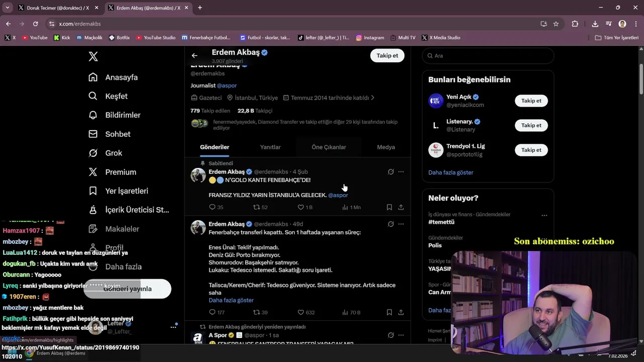Open the @aspor link in bio
Viewport: 644px width, 362px height.
coord(227,85)
